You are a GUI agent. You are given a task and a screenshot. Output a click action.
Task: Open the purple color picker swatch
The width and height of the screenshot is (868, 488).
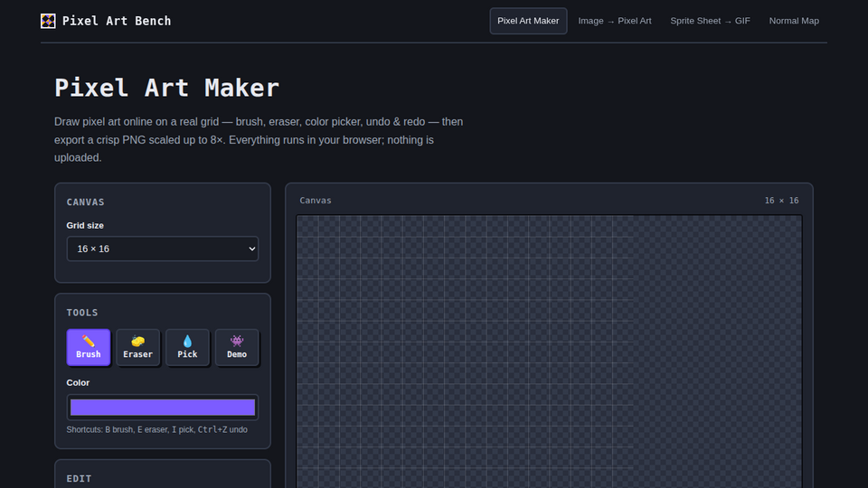tap(163, 408)
